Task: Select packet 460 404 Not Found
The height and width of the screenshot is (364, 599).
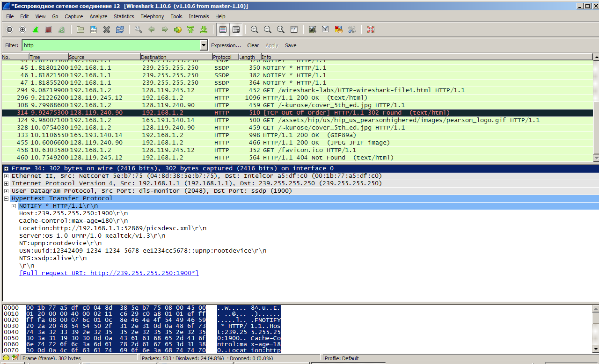Action: [297, 158]
